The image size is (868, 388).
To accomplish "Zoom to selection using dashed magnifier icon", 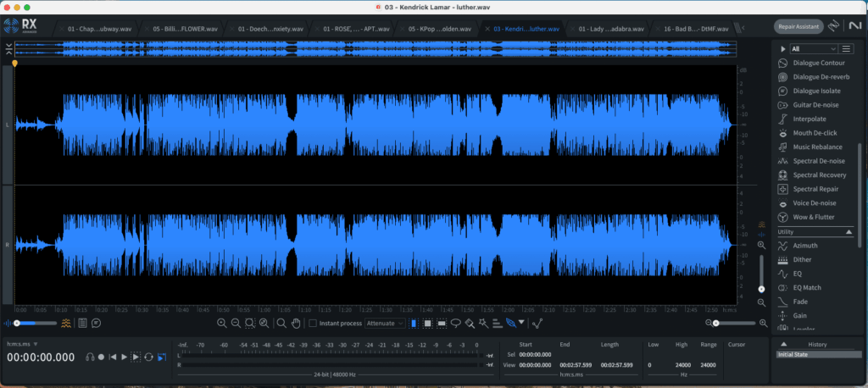I will [250, 324].
